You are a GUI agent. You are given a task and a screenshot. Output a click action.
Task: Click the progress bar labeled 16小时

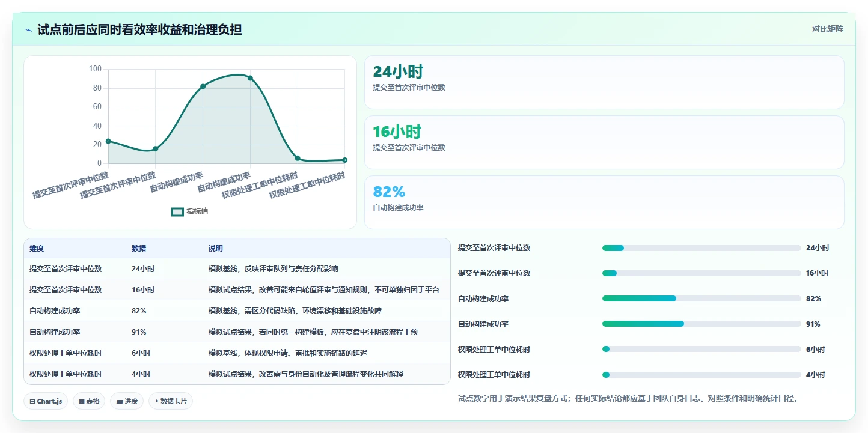click(701, 273)
